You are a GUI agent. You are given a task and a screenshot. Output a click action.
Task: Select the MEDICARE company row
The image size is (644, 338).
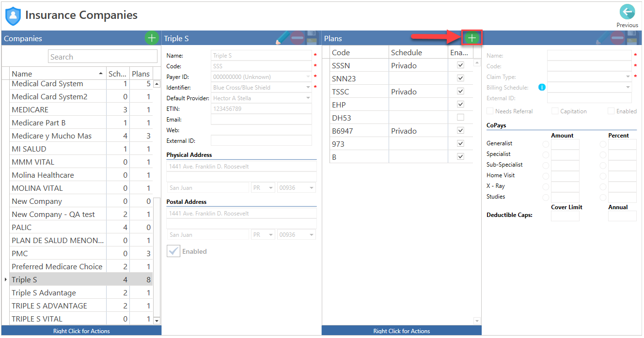click(81, 109)
